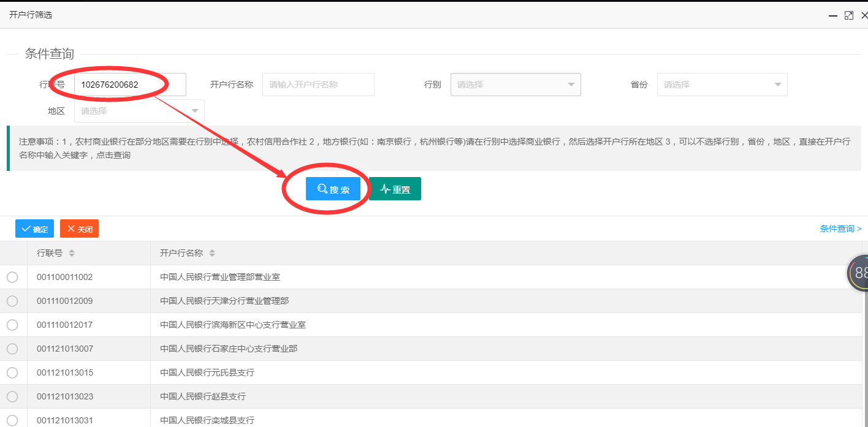Click the 重置 reset button
This screenshot has height=427, width=868.
tap(395, 189)
